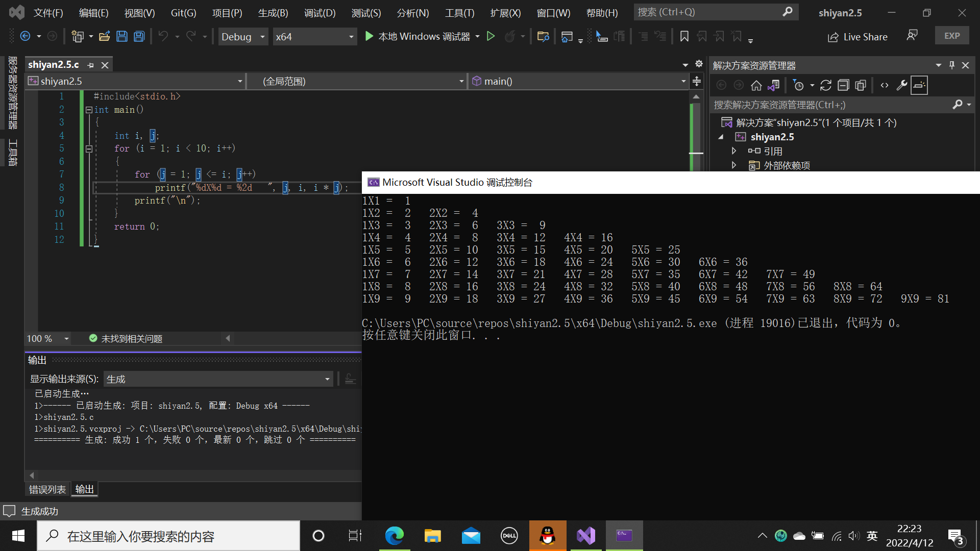Open Visual Studio from the Windows taskbar
Screen dimensions: 980x551
point(586,536)
